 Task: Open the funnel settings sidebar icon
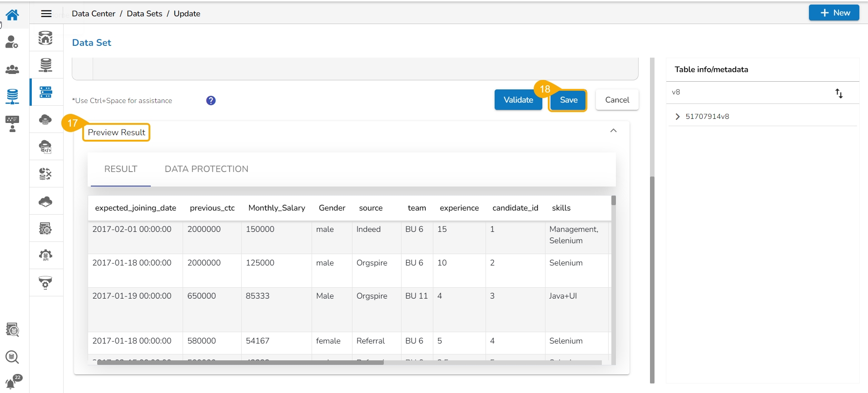pyautogui.click(x=45, y=283)
